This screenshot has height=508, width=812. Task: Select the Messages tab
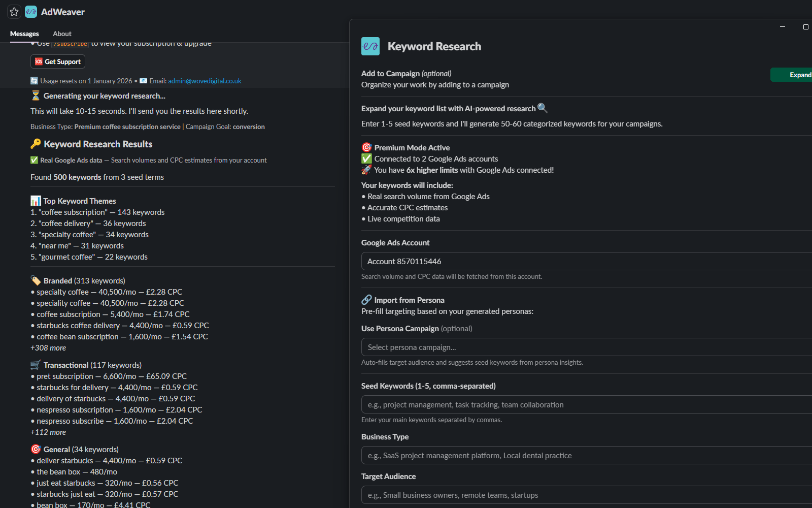(24, 34)
